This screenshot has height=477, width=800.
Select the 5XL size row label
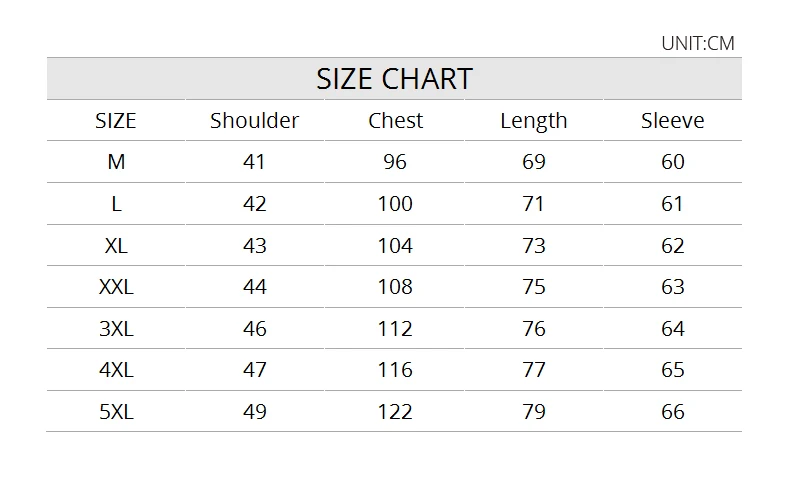(116, 412)
